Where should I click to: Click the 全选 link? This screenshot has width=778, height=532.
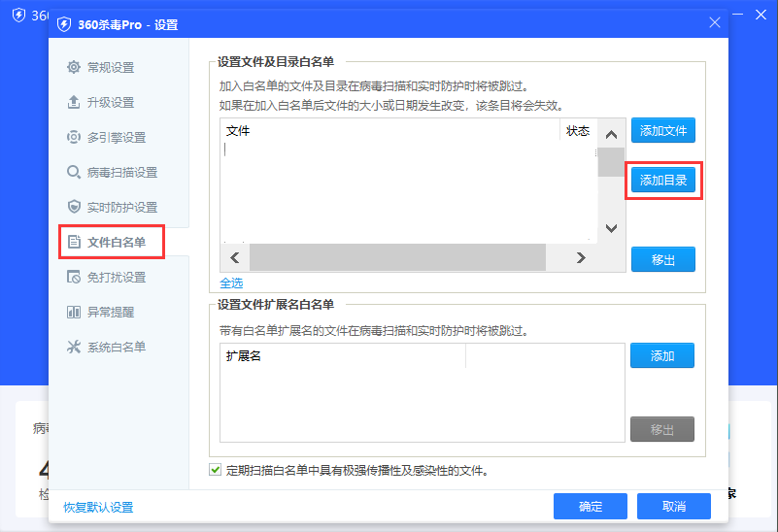[x=231, y=283]
